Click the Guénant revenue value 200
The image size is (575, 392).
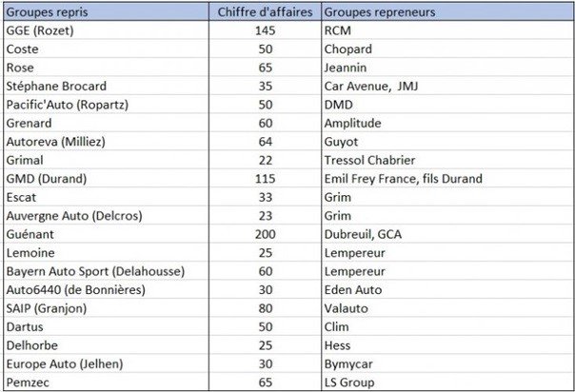(x=266, y=234)
